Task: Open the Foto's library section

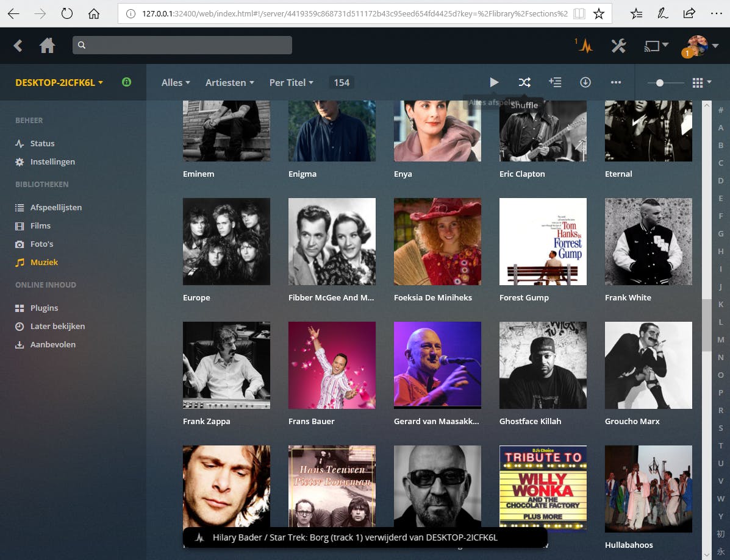Action: 41,244
